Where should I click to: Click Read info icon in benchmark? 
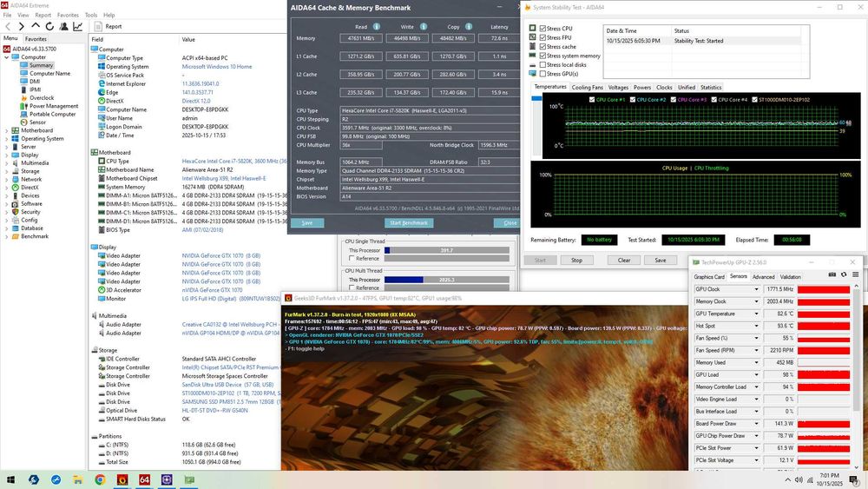[377, 27]
